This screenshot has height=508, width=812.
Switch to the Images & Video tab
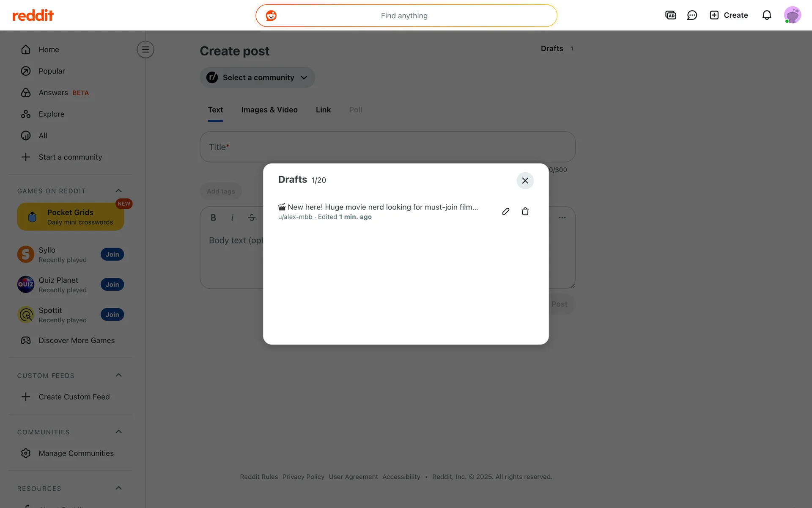(x=269, y=110)
